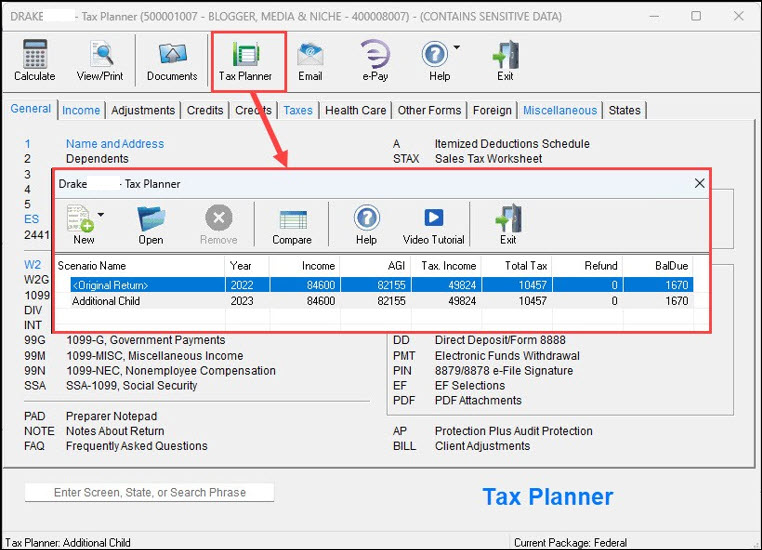Open View/Print from main toolbar

pos(100,61)
